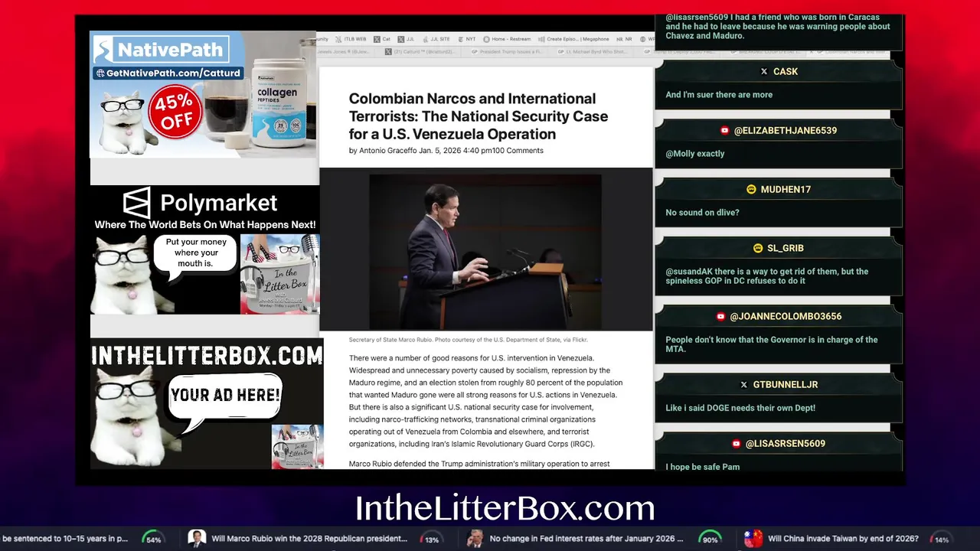This screenshot has width=980, height=551.
Task: Open author Antonio Graceffo link
Action: click(387, 151)
